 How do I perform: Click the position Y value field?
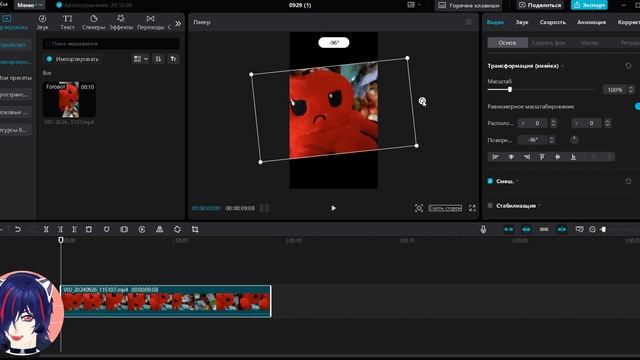pyautogui.click(x=587, y=123)
